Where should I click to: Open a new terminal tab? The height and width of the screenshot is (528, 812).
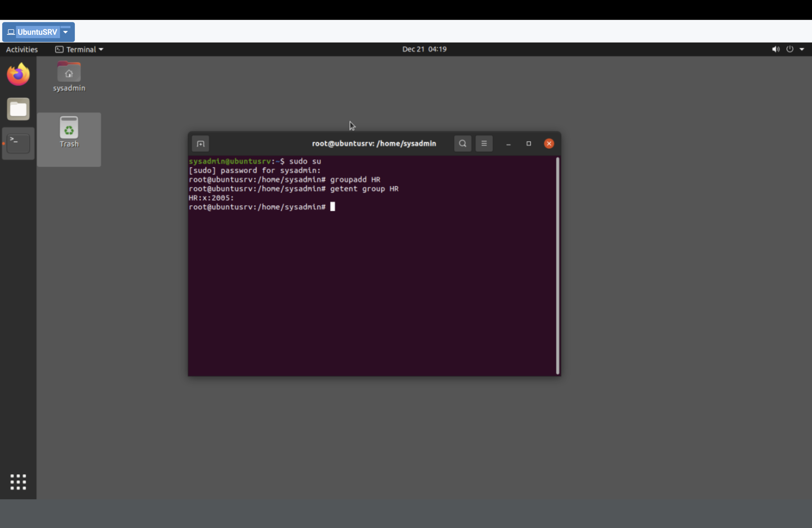pos(200,144)
